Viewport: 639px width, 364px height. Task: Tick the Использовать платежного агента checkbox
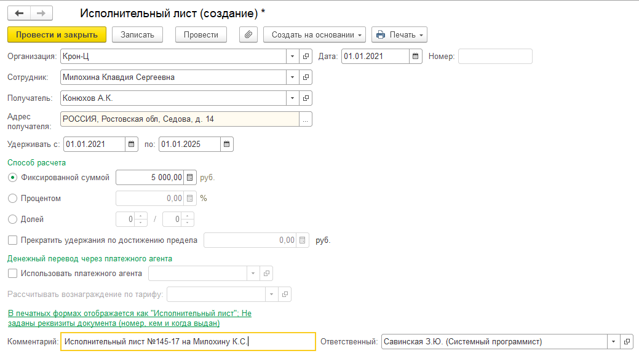13,274
